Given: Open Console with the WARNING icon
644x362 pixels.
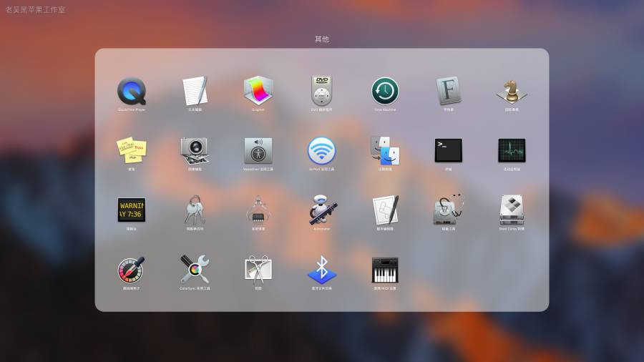Looking at the screenshot, I should tap(132, 210).
